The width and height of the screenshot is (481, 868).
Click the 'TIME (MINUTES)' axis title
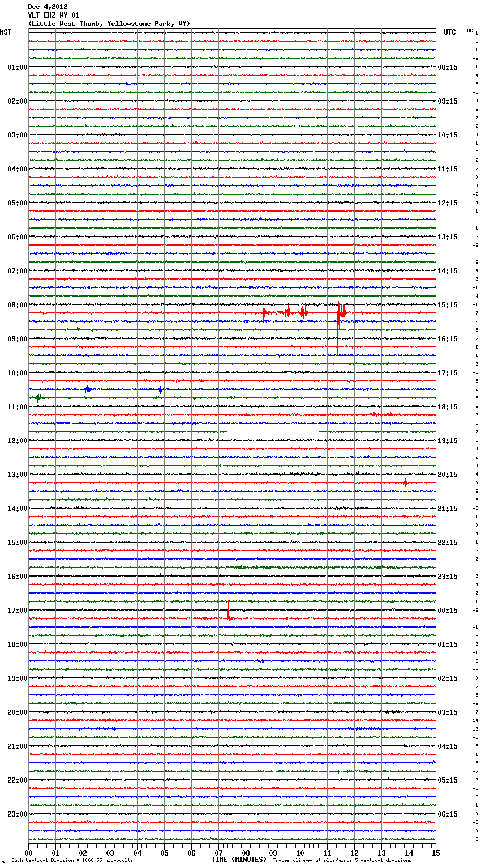click(x=239, y=860)
